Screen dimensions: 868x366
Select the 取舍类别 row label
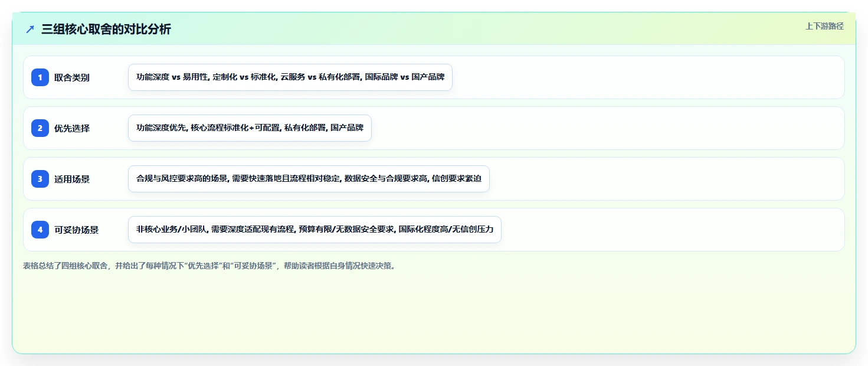tap(72, 77)
